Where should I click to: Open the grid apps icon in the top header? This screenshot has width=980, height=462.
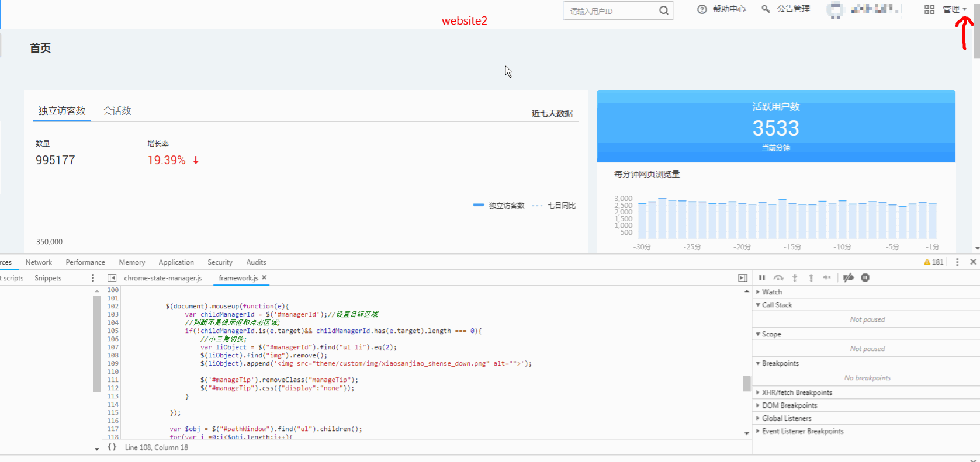click(x=929, y=9)
